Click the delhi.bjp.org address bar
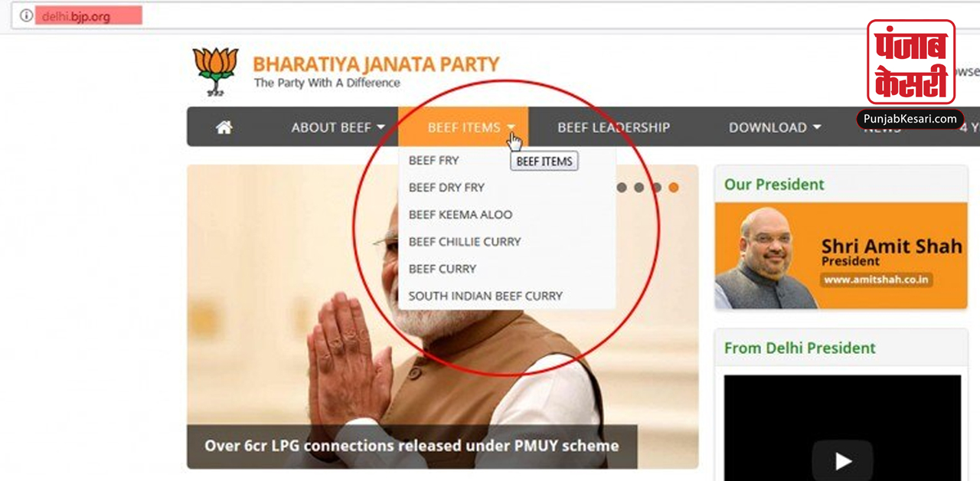Image resolution: width=980 pixels, height=481 pixels. click(490, 15)
